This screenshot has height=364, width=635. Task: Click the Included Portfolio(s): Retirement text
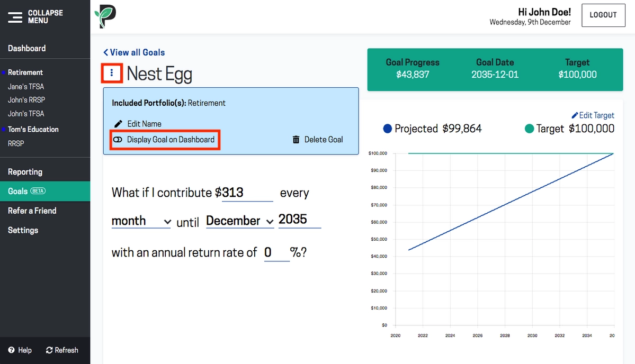pos(168,103)
